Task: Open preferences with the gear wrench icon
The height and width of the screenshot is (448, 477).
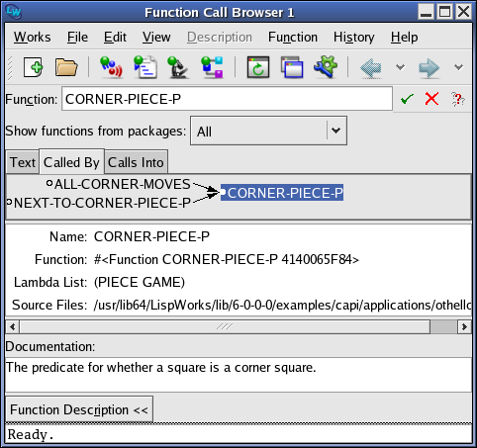Action: [326, 67]
